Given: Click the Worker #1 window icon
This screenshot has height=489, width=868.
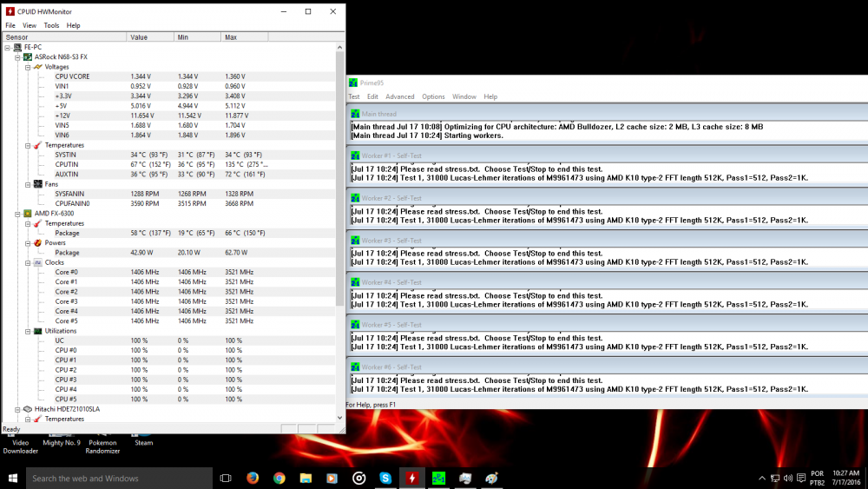Looking at the screenshot, I should click(x=354, y=155).
